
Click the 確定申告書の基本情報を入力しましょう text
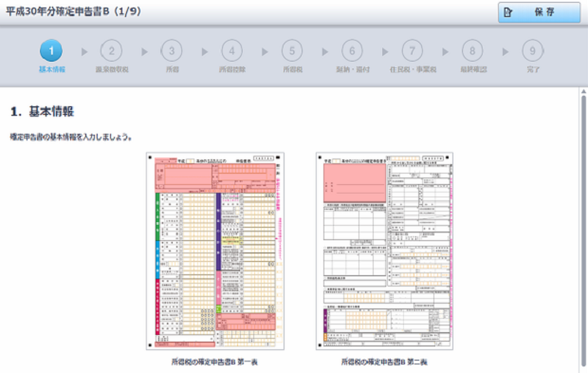(x=71, y=137)
